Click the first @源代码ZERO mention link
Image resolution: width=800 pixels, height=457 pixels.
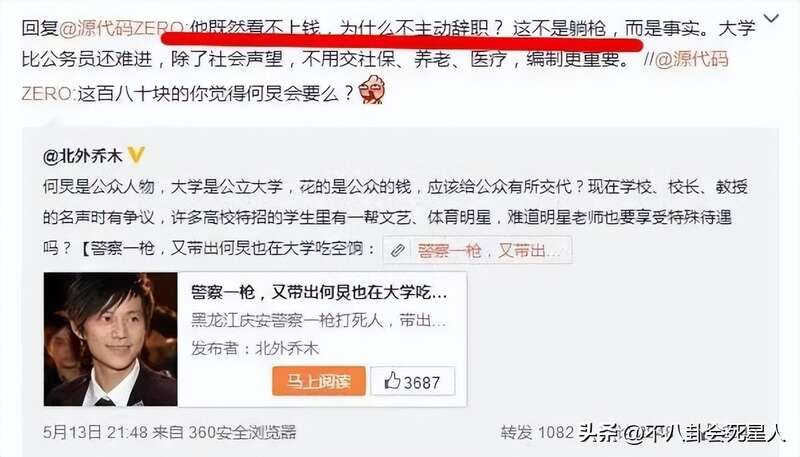pyautogui.click(x=123, y=28)
